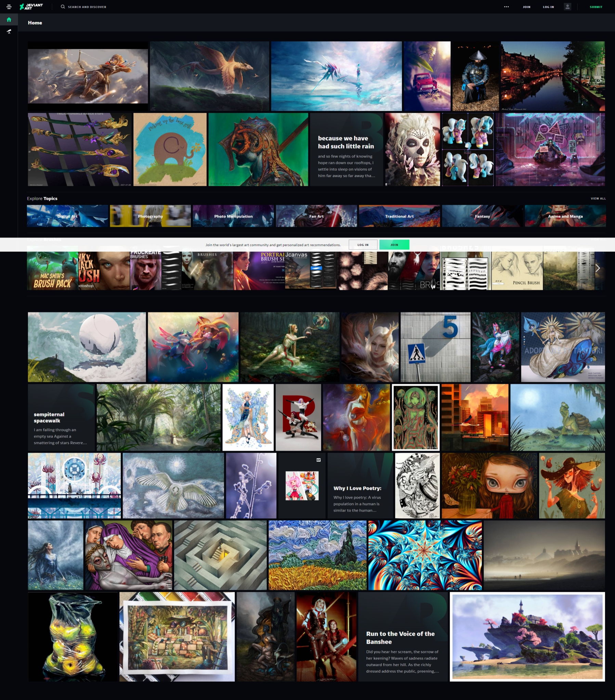
Task: Open the green alien woman poster artwork
Action: click(x=416, y=417)
